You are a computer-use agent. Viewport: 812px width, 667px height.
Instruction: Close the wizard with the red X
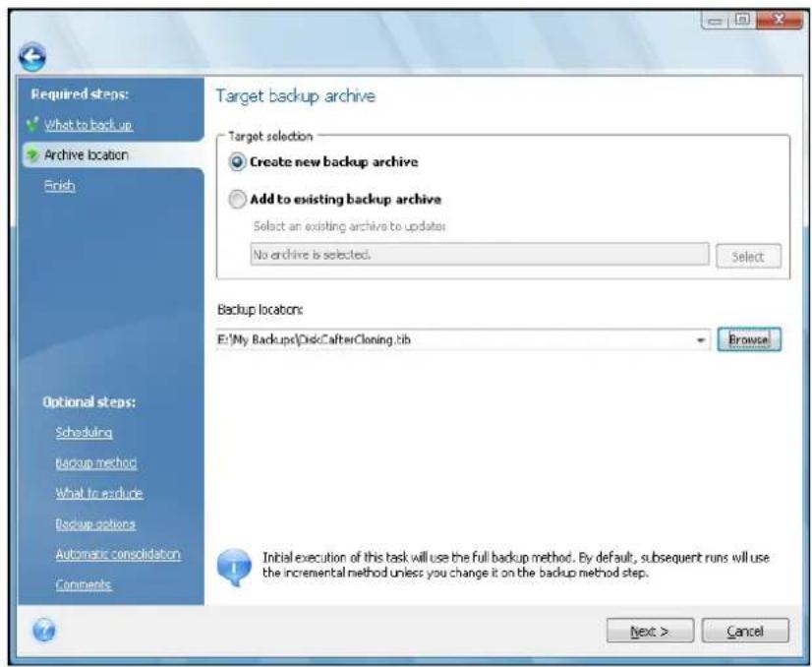(x=779, y=21)
